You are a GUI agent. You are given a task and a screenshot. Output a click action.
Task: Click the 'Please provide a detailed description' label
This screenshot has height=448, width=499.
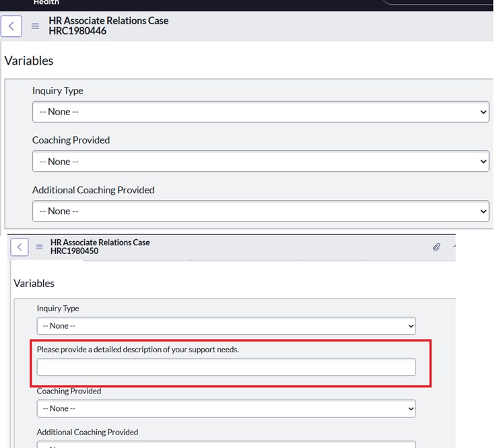137,350
